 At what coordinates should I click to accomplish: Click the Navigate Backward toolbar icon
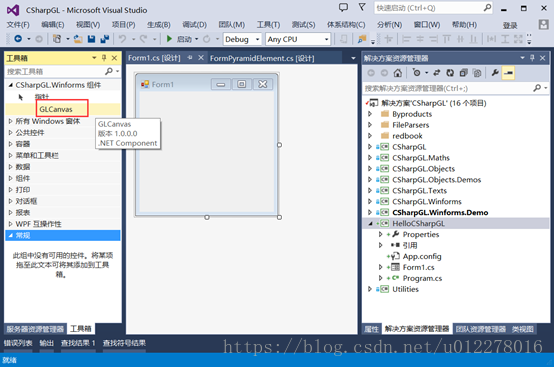point(18,39)
